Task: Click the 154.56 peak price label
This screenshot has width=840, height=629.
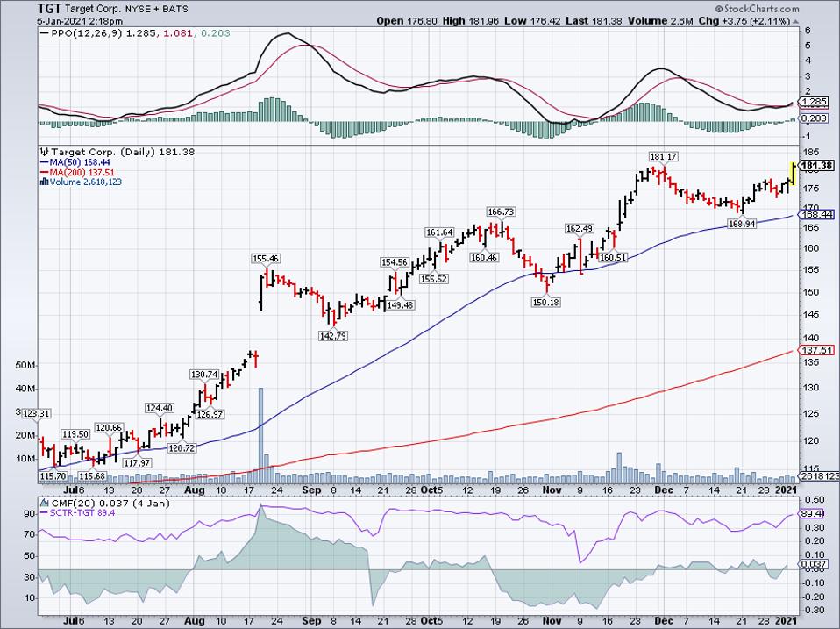Action: tap(395, 262)
